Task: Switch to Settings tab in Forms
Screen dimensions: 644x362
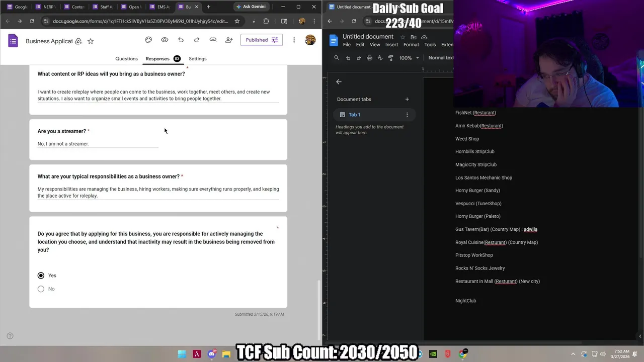Action: click(x=198, y=59)
